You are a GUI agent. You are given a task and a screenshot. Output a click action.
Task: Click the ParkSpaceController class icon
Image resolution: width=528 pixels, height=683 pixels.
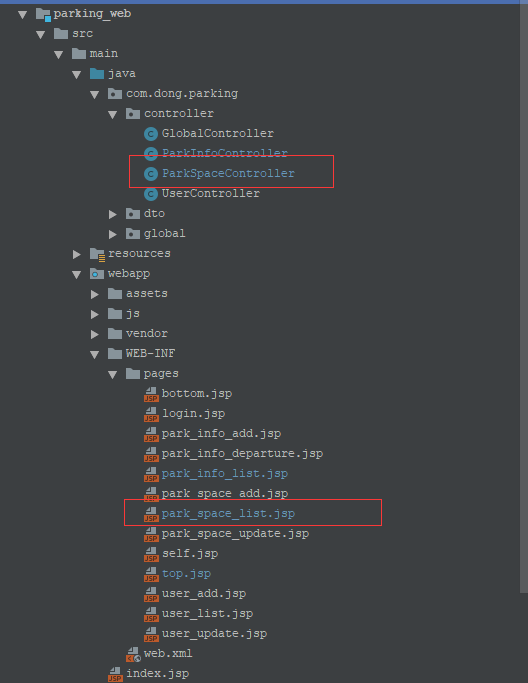point(151,174)
